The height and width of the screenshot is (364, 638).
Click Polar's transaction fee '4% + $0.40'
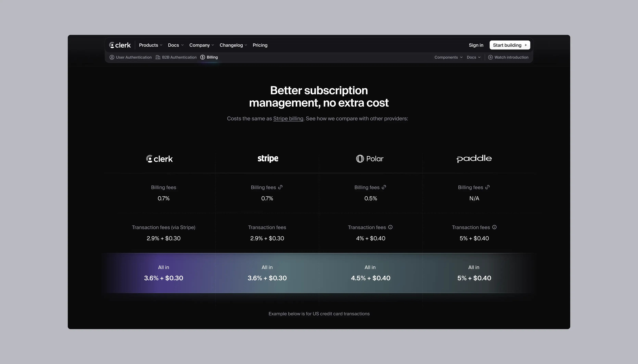pyautogui.click(x=371, y=238)
